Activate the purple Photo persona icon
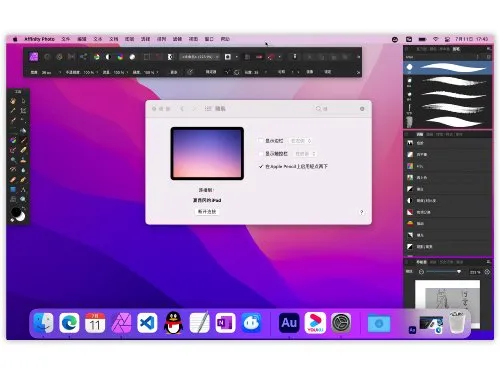500x375 pixels. tap(34, 57)
